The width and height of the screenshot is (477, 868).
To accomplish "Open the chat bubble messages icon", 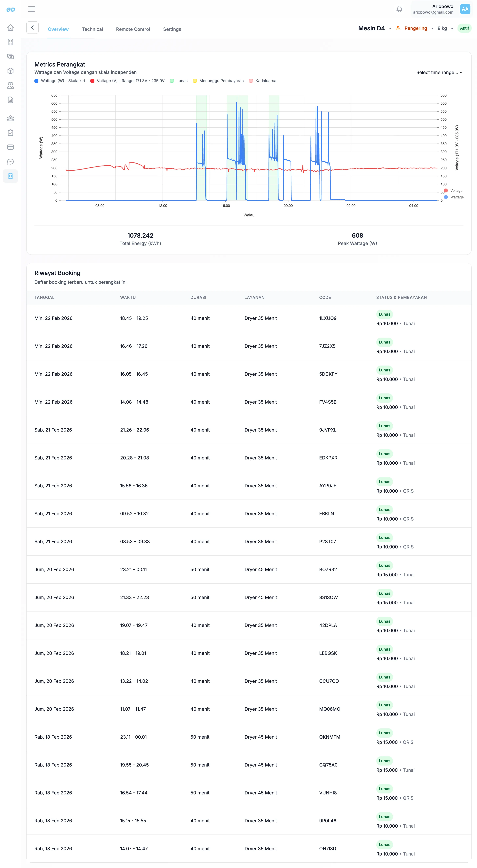I will [x=10, y=162].
